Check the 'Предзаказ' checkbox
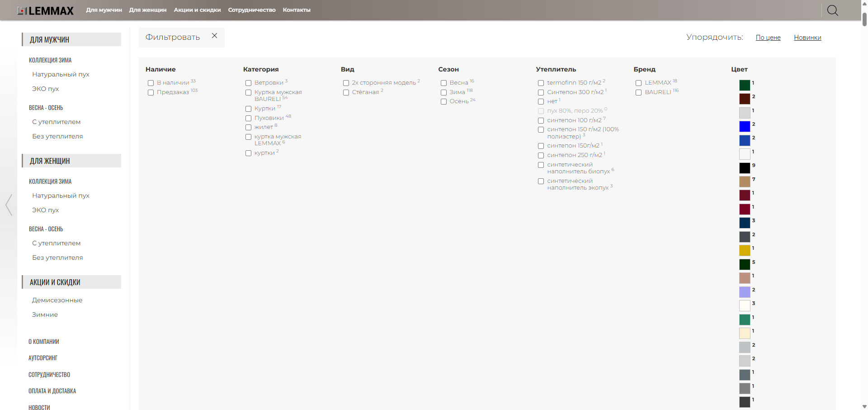The width and height of the screenshot is (868, 410). pos(151,92)
